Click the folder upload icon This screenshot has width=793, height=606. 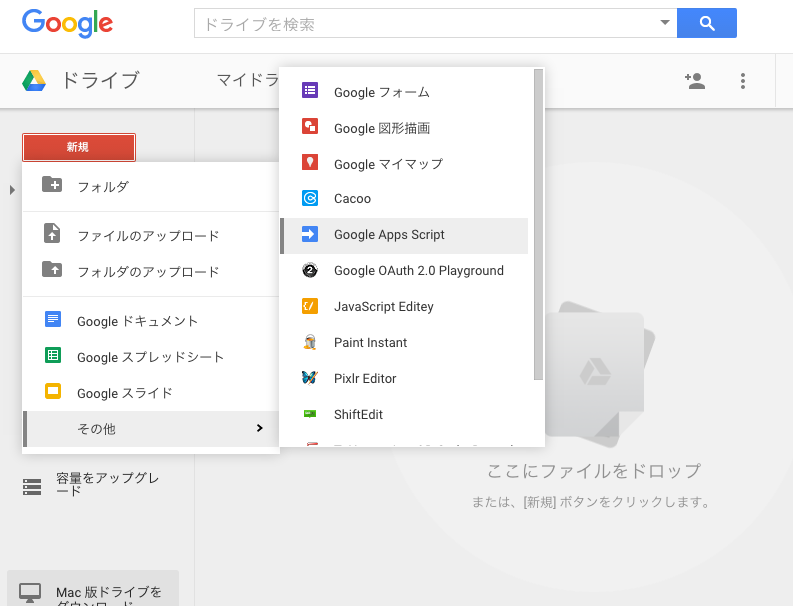point(52,270)
